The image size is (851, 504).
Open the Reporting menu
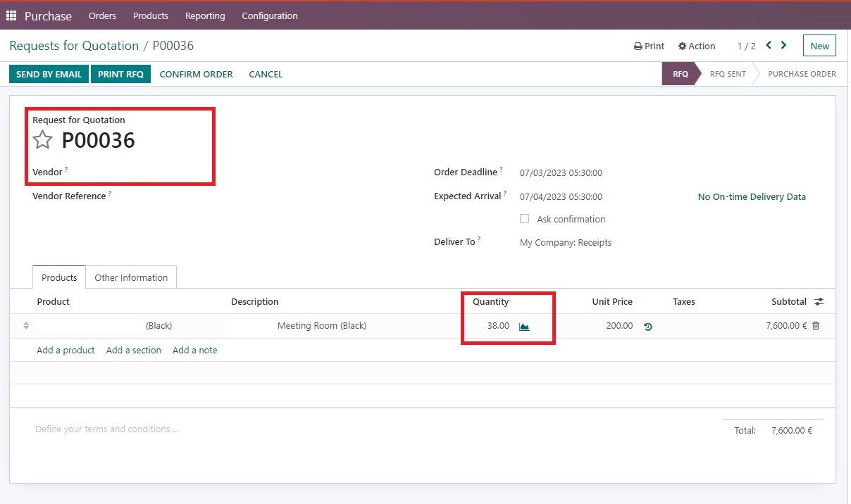(205, 15)
